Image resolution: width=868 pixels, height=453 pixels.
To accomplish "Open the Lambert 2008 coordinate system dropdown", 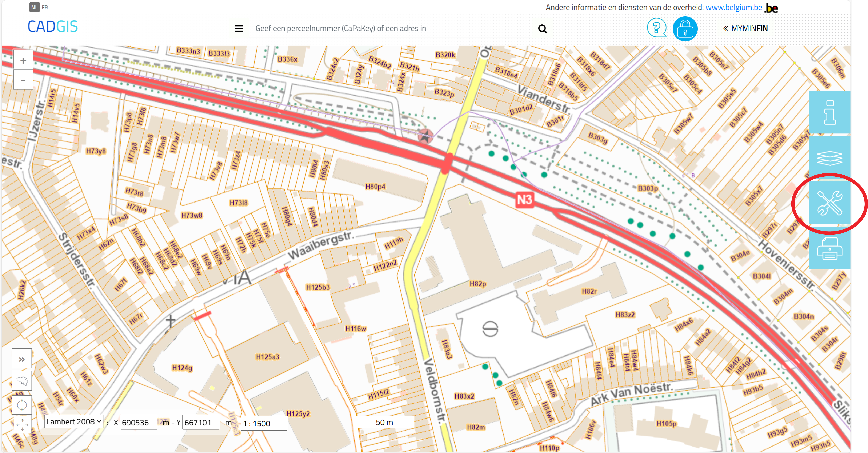I will tap(74, 422).
